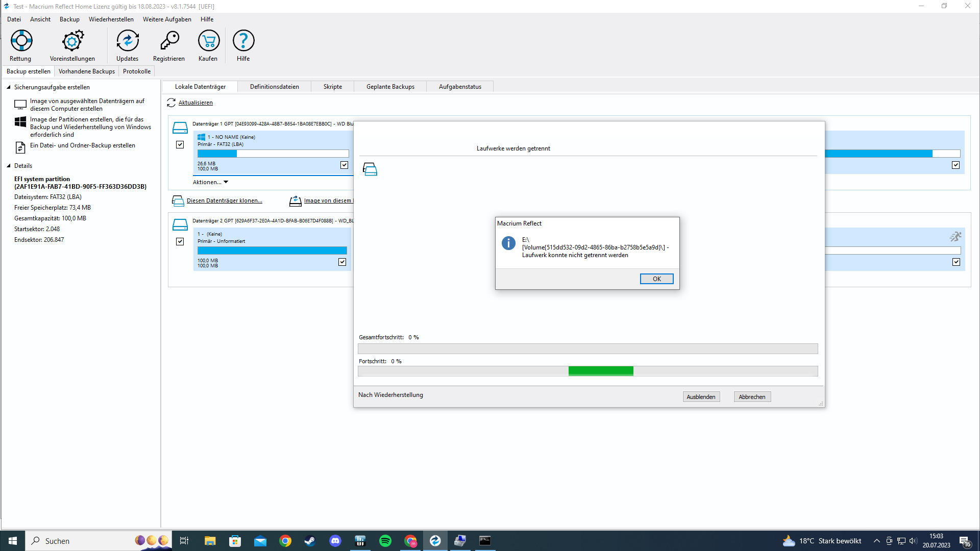Switch to the Geplante Backups tab
The width and height of the screenshot is (980, 551).
(x=390, y=87)
